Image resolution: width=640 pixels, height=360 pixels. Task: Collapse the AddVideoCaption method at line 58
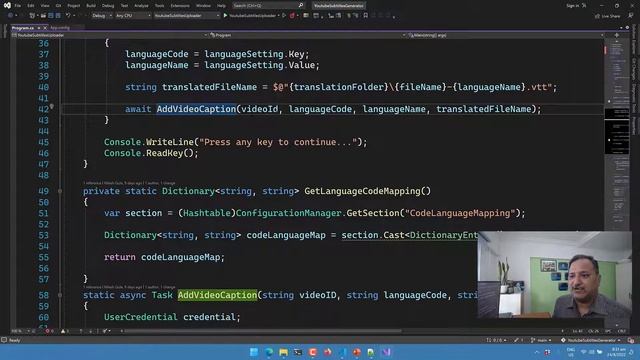point(60,295)
